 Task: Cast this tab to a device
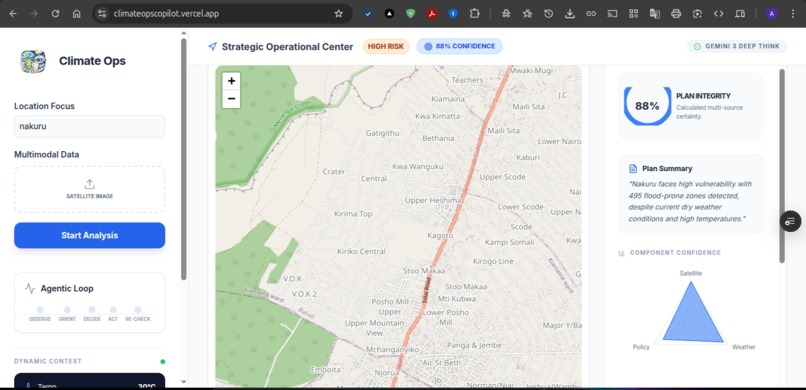click(612, 14)
